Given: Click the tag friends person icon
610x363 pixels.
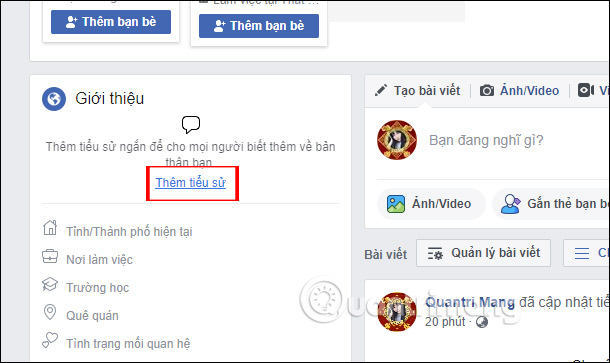Looking at the screenshot, I should click(510, 204).
